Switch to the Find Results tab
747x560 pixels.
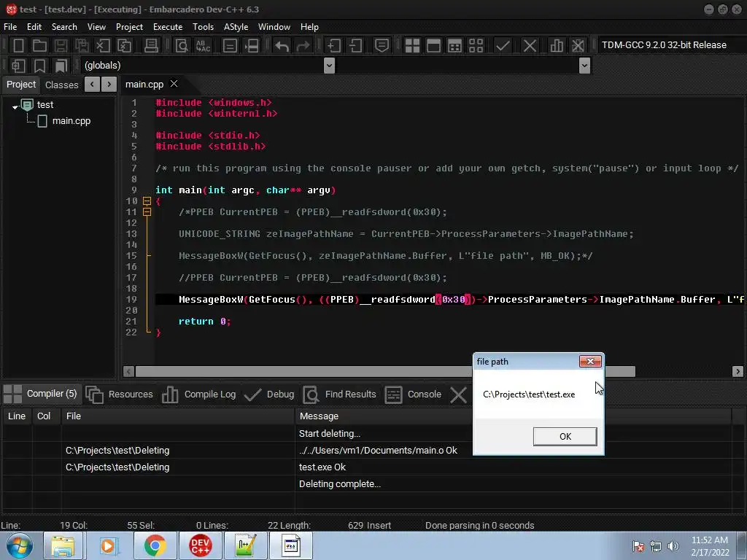tap(340, 394)
